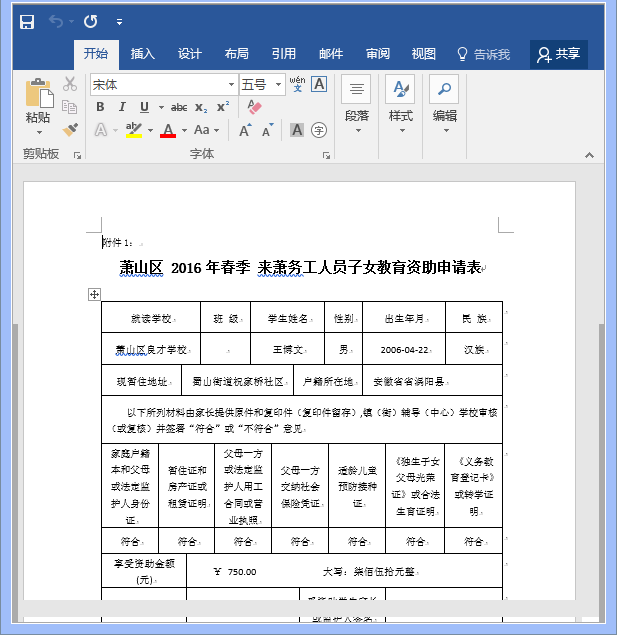Open the 段落 paragraph group button

point(357,104)
